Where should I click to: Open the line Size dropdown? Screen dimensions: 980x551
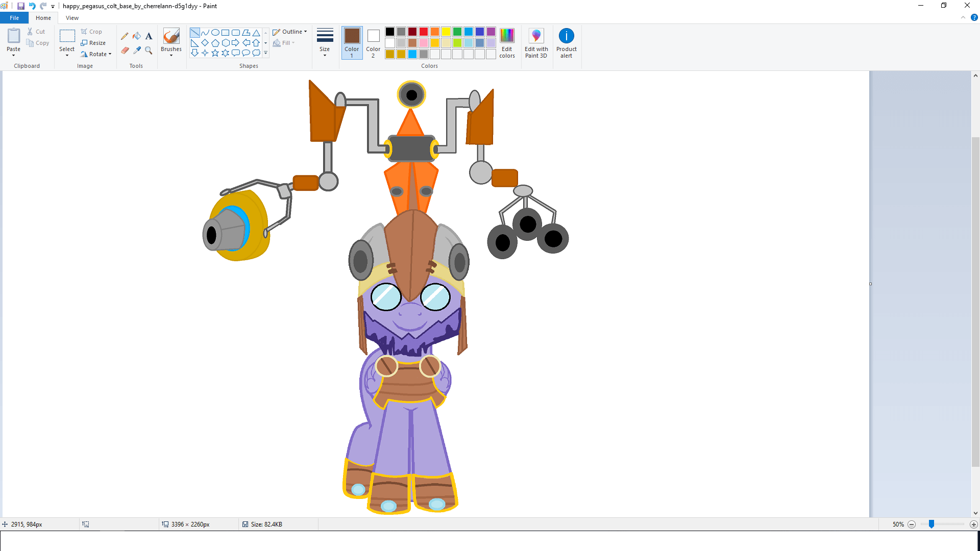pos(325,43)
